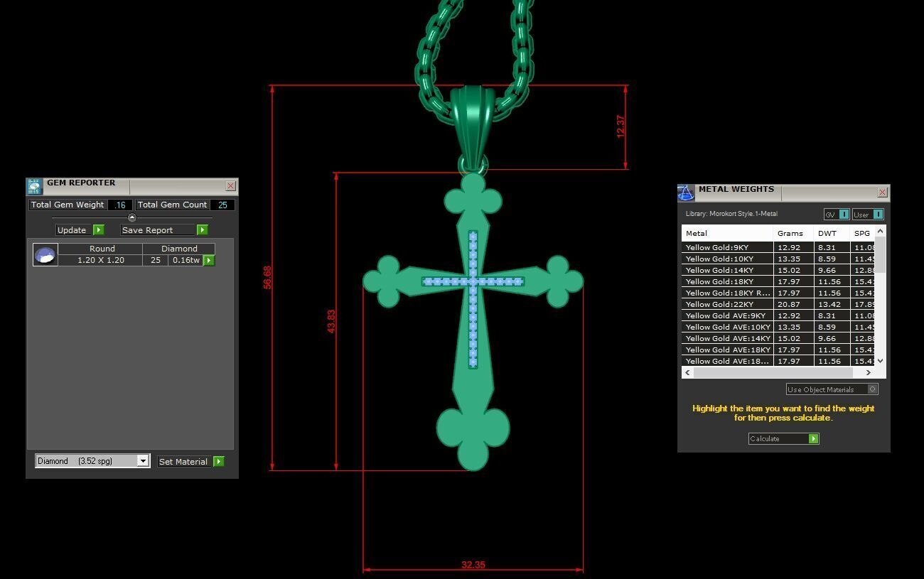
Task: Select the Yellow Gold:14KY row
Action: point(778,270)
